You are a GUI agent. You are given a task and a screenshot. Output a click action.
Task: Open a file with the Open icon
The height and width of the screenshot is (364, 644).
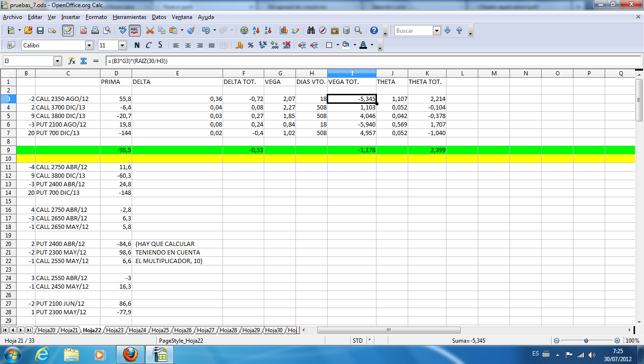(28, 30)
